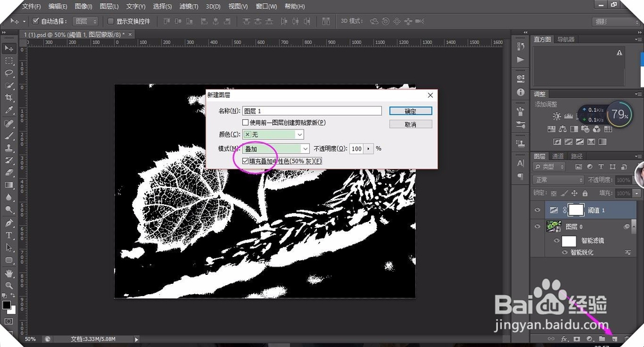Open the layer 填充 dropdown arrow
The image size is (644, 347).
(636, 193)
